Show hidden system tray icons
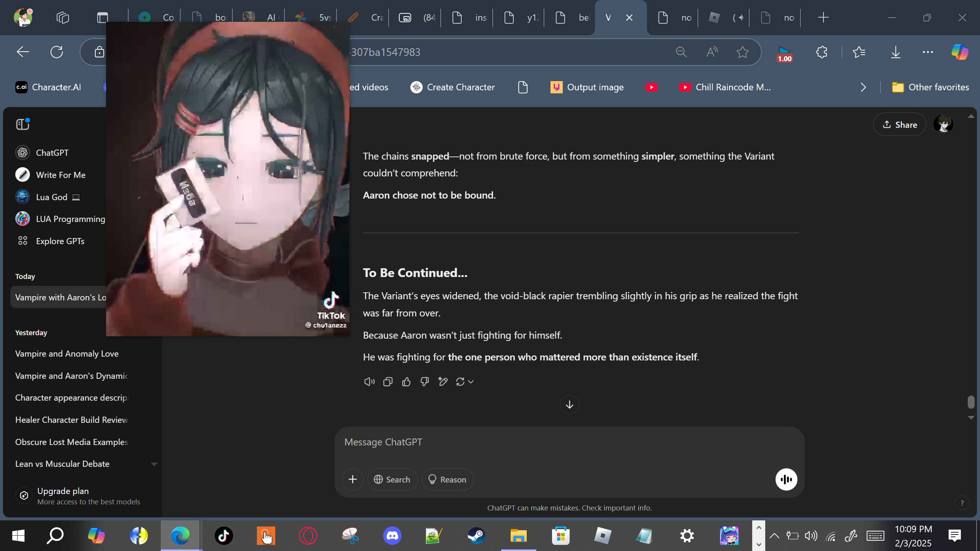 774,535
